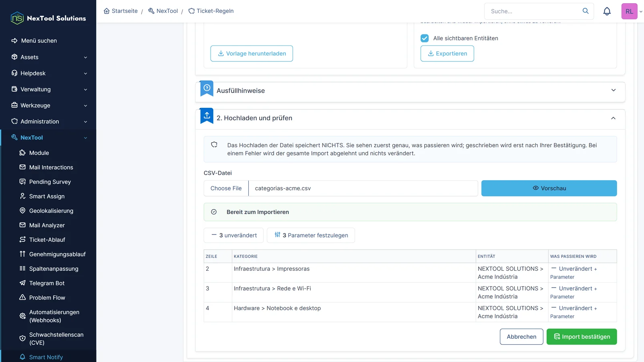Click the NexTool breadcrumb link
Image resolution: width=644 pixels, height=362 pixels.
(163, 11)
